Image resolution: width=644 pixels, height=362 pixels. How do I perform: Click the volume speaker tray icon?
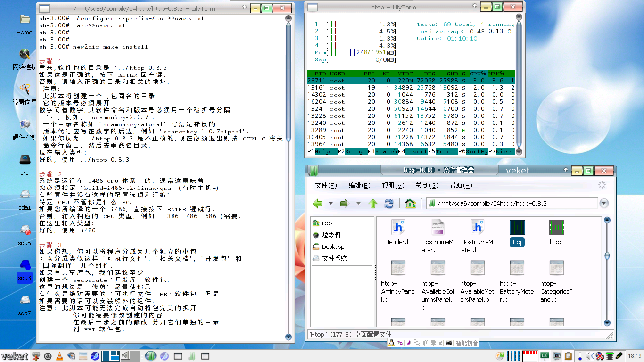pyautogui.click(x=590, y=356)
